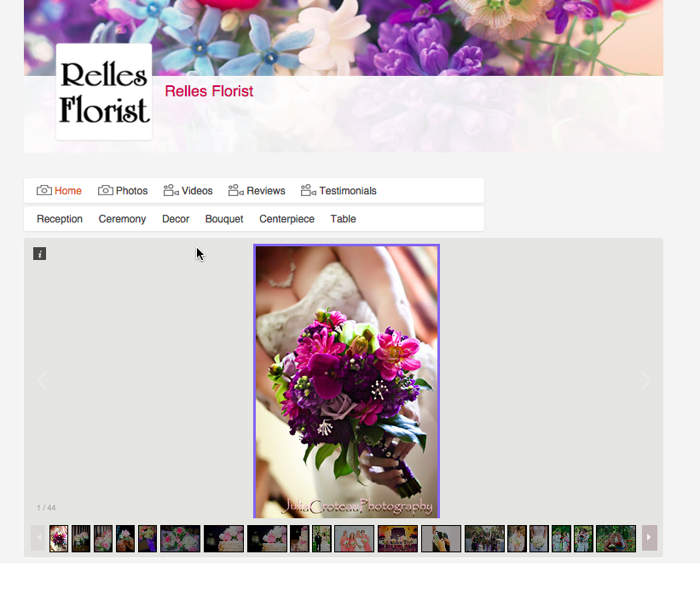This screenshot has width=700, height=589.
Task: Filter photos by Ceremony
Action: (x=122, y=219)
